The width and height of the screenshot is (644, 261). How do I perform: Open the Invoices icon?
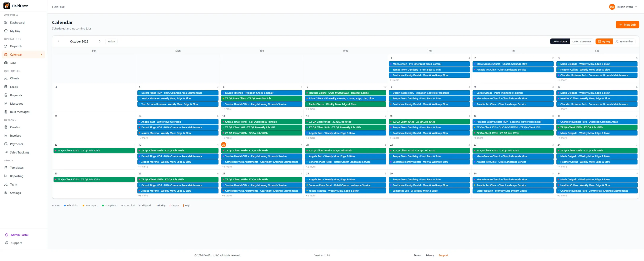pyautogui.click(x=6, y=135)
